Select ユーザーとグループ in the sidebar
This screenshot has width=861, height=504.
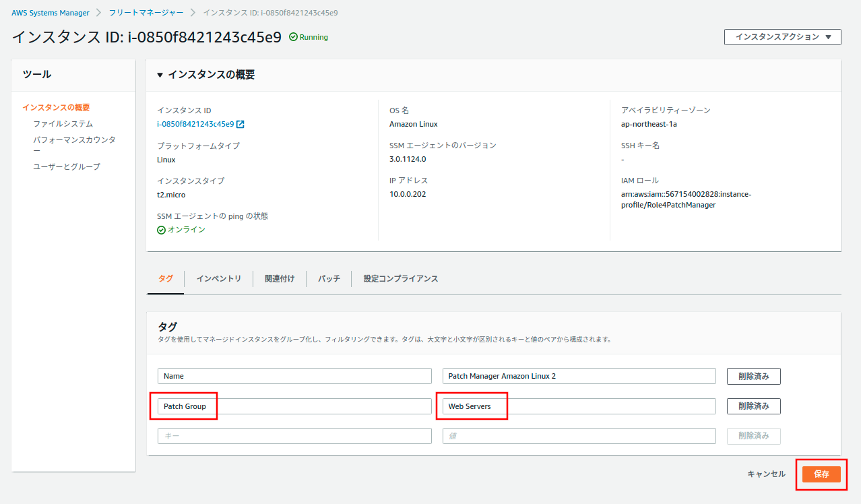(x=67, y=166)
